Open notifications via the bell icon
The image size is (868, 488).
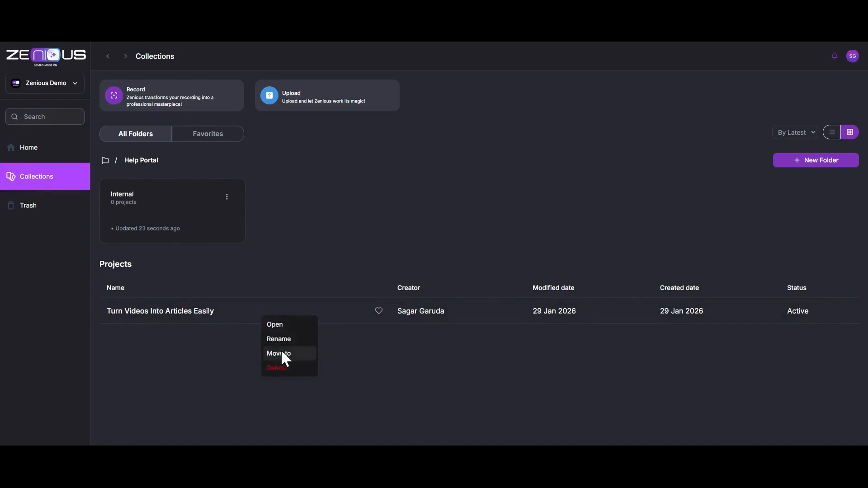(834, 56)
